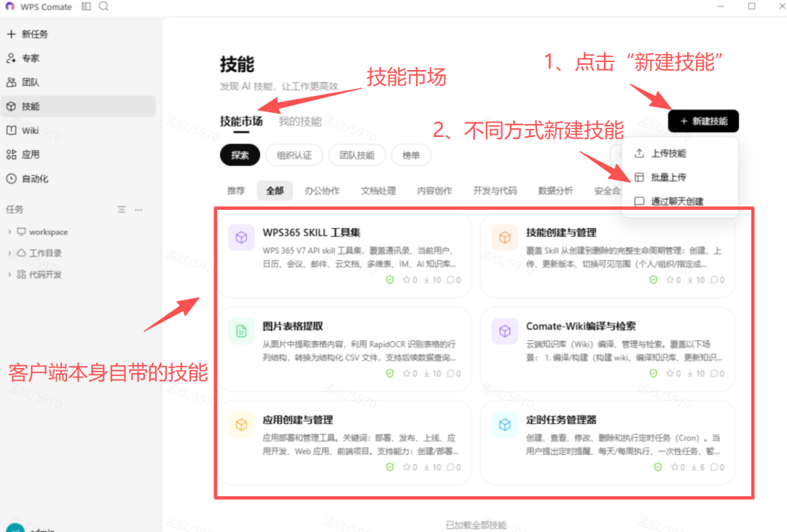Choose the 全部 category

[x=275, y=191]
